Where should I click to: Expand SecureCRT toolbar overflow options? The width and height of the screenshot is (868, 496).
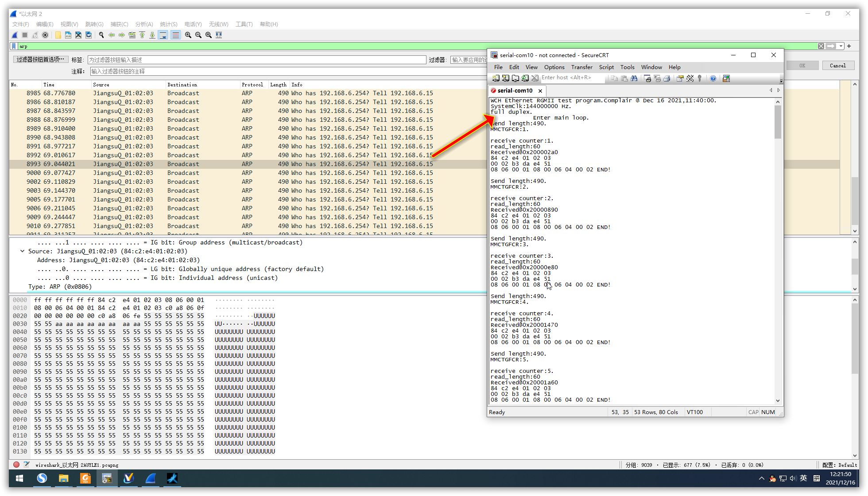coord(781,81)
